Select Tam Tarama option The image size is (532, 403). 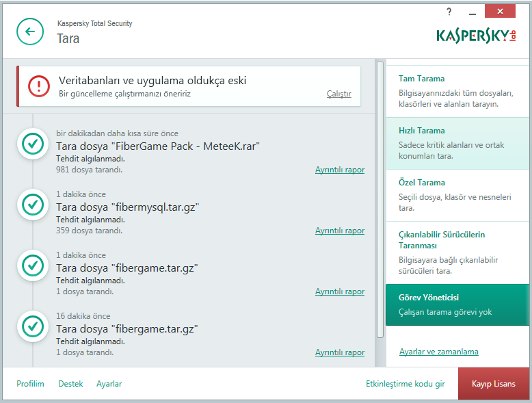click(x=457, y=91)
